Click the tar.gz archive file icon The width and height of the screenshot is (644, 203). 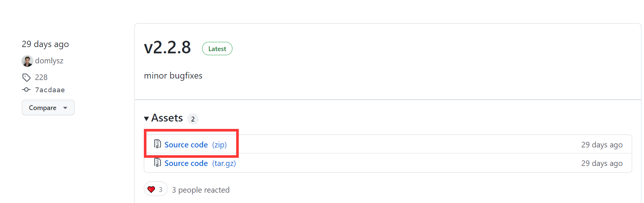[x=158, y=162]
